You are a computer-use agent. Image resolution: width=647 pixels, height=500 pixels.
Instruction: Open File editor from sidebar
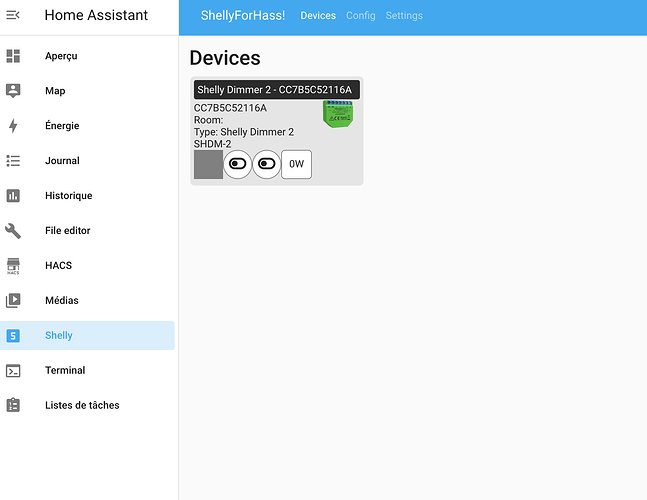click(87, 231)
